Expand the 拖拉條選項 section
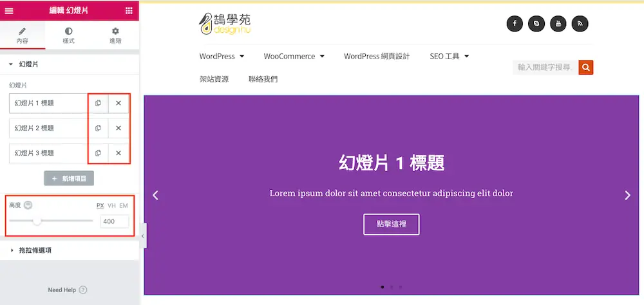This screenshot has height=305, width=644. [x=70, y=250]
